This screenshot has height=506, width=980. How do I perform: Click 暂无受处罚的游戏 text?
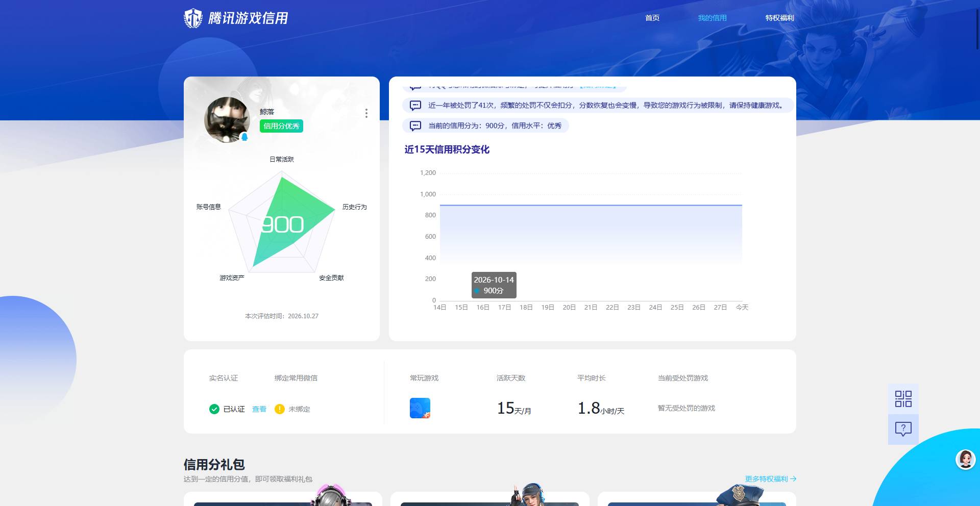tap(686, 408)
